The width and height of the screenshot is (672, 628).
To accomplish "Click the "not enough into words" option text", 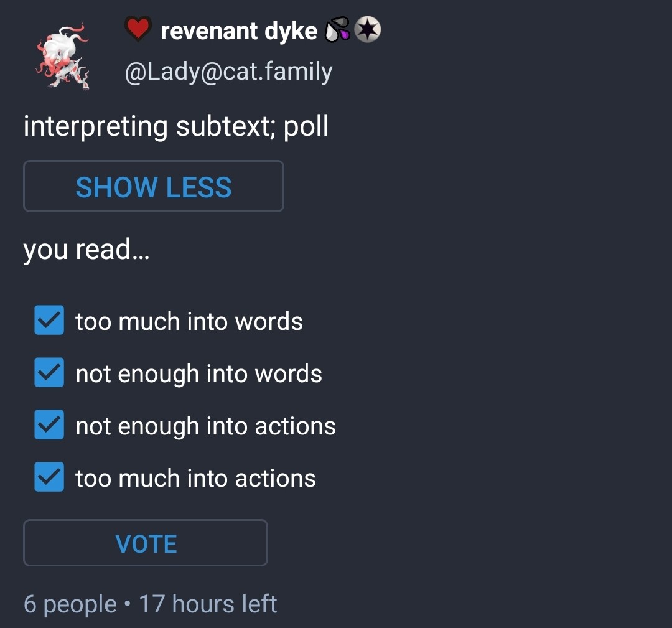I will [198, 373].
